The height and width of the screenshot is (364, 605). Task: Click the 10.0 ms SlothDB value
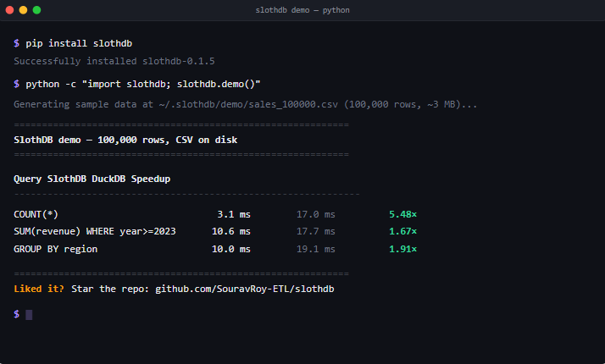coord(231,249)
